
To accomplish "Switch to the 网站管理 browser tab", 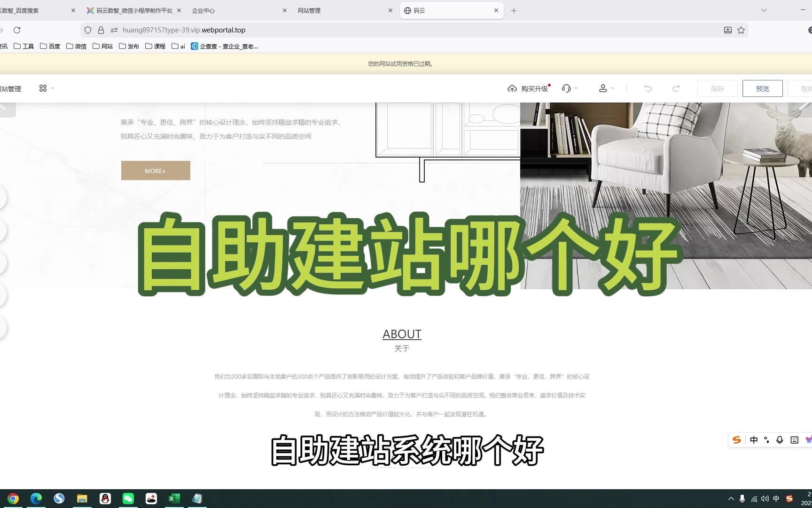I will (x=341, y=10).
